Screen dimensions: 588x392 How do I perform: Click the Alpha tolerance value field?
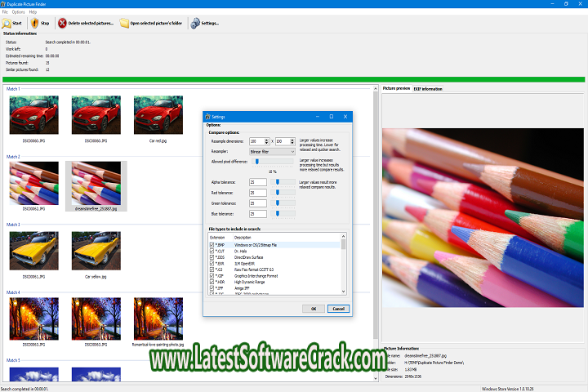[x=258, y=182]
